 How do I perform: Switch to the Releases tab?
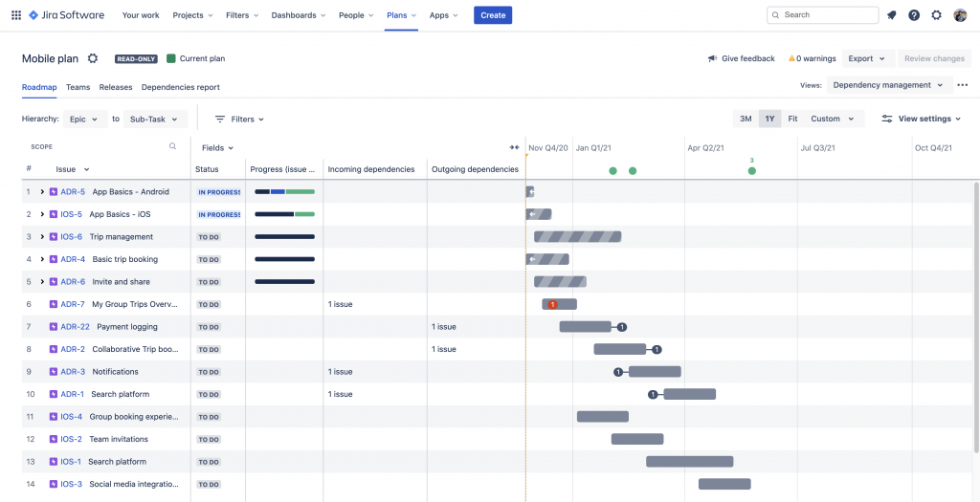coord(116,87)
